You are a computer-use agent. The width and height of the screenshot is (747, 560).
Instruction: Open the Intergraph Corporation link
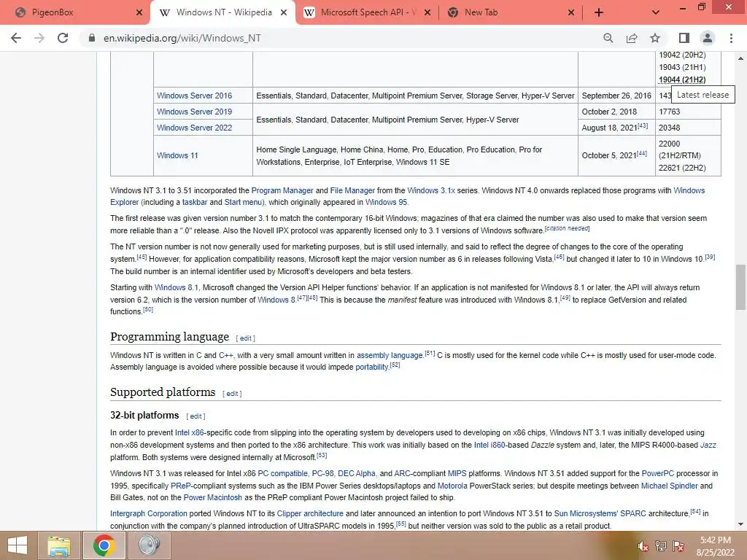point(149,514)
